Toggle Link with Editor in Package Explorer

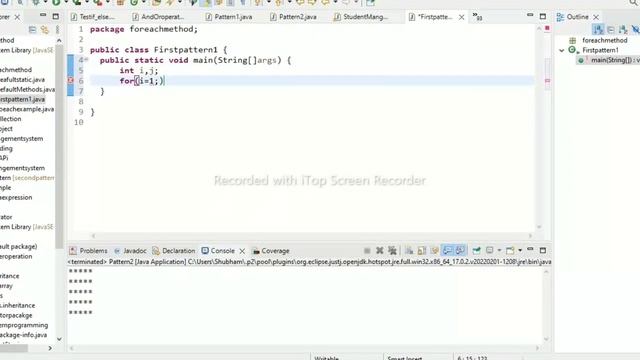click(45, 30)
